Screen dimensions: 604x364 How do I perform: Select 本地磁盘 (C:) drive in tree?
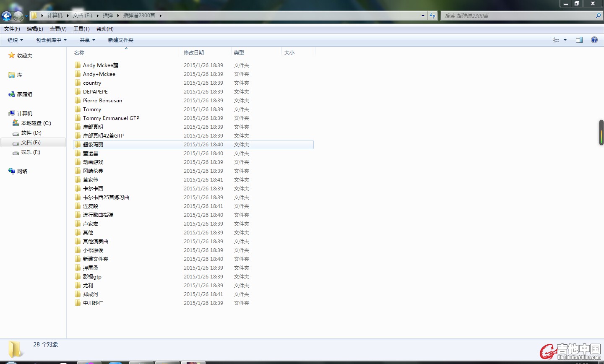tap(36, 123)
